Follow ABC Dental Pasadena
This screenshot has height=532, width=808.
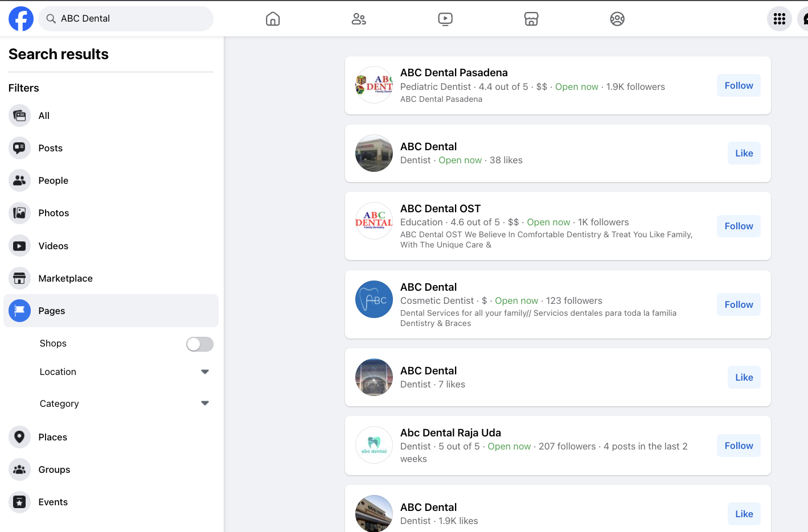coord(739,85)
